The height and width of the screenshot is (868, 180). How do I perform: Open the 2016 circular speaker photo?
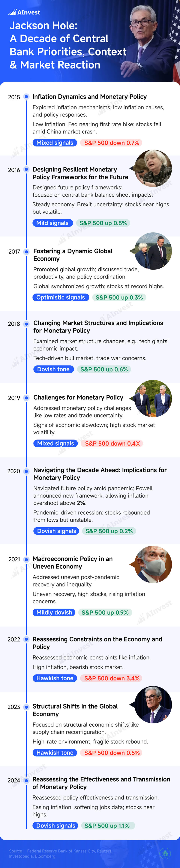(x=153, y=168)
